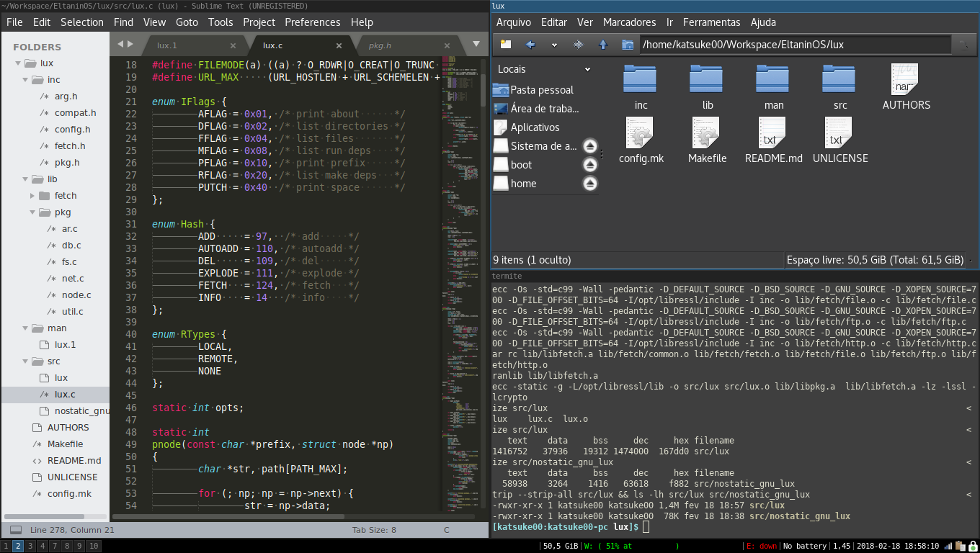Open the back history dropdown arrow
The image size is (980, 553).
(x=554, y=45)
